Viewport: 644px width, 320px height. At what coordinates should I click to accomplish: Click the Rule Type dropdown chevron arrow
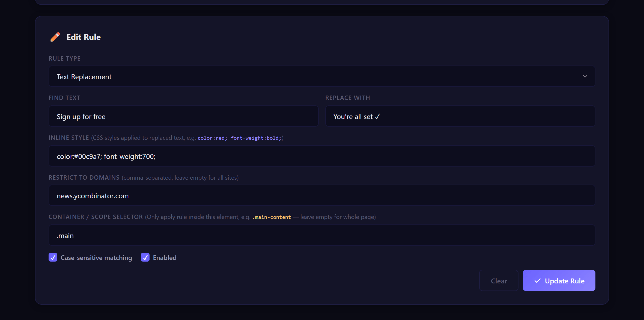point(585,76)
